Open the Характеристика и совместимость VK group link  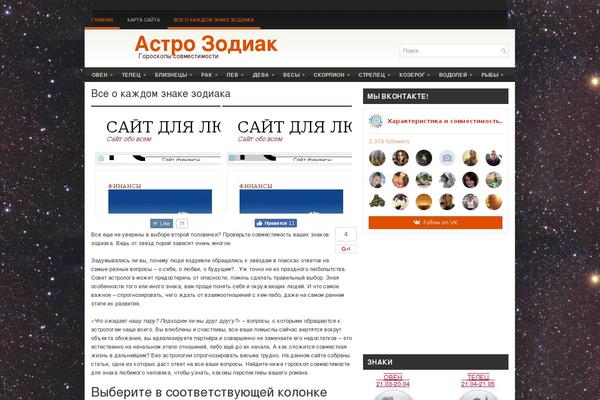click(445, 121)
